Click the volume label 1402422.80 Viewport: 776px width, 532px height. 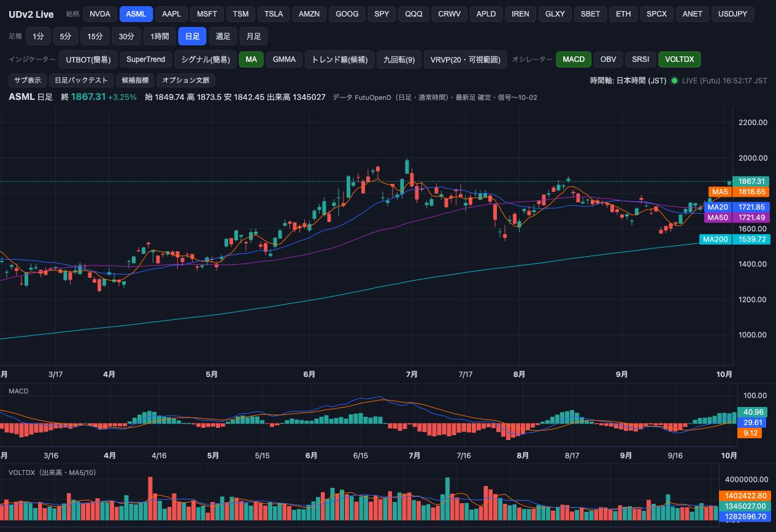(745, 495)
